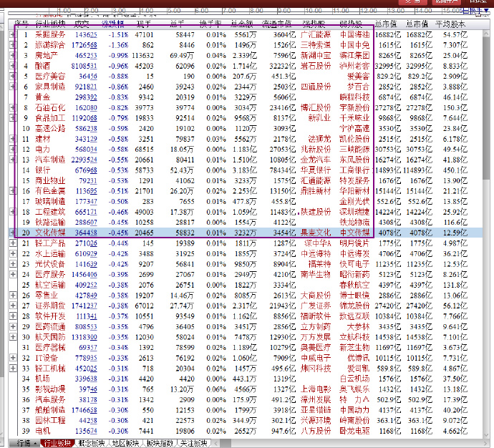Expand the 软件开发 sector row
Image resolution: width=494 pixels, height=448 pixels.
tap(13, 316)
